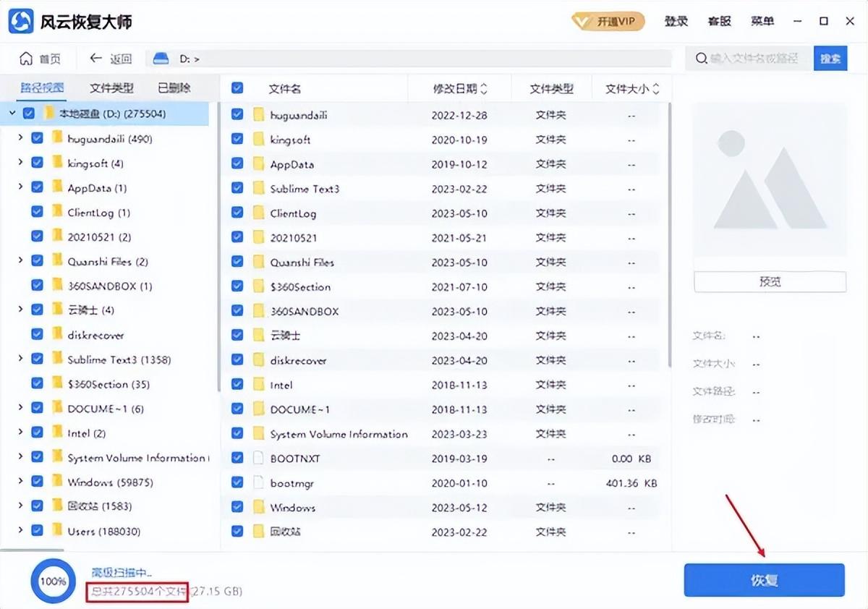Image resolution: width=868 pixels, height=609 pixels.
Task: Click the 风云恢复大师 app logo icon
Action: click(x=21, y=21)
